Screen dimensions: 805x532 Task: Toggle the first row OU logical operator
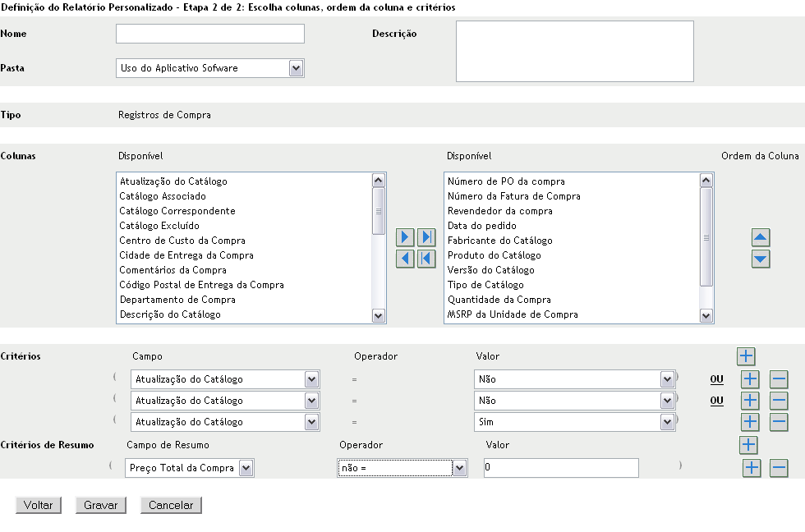click(x=717, y=379)
